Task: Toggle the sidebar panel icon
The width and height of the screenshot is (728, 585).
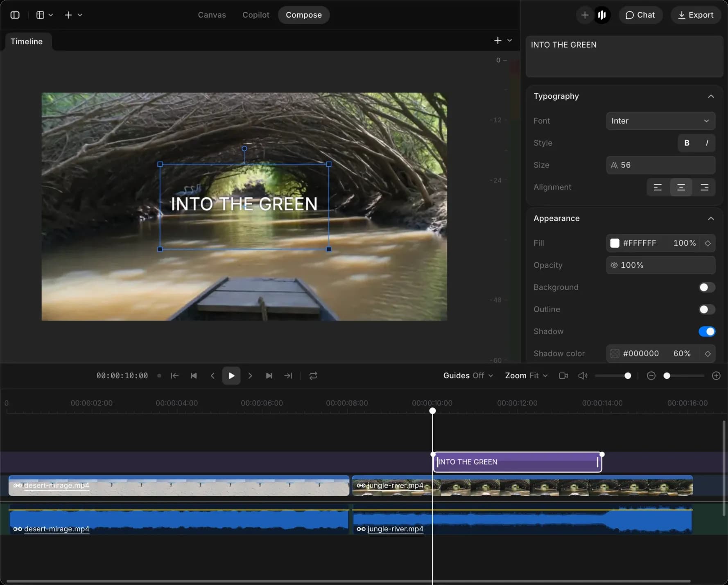Action: [x=15, y=15]
